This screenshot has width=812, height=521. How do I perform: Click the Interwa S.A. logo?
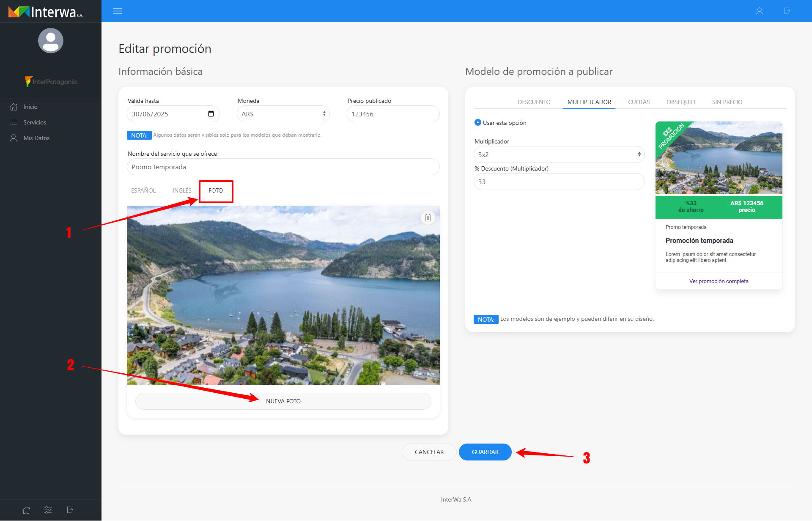(46, 11)
